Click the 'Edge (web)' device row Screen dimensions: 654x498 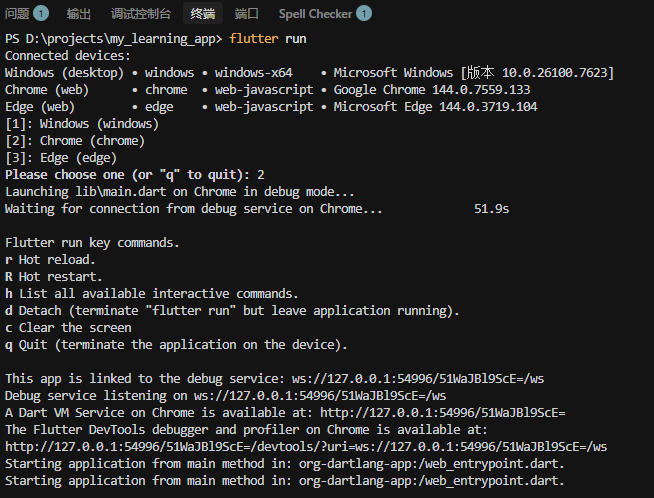click(x=271, y=107)
